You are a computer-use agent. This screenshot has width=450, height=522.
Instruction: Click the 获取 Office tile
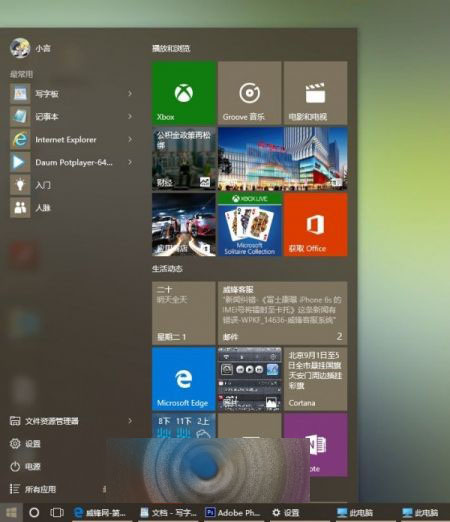315,225
